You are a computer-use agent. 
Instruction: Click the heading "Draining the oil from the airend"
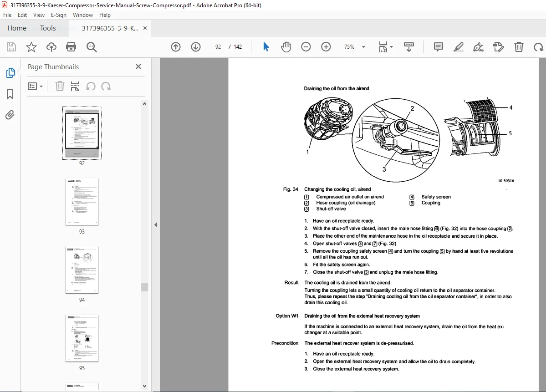coord(337,88)
